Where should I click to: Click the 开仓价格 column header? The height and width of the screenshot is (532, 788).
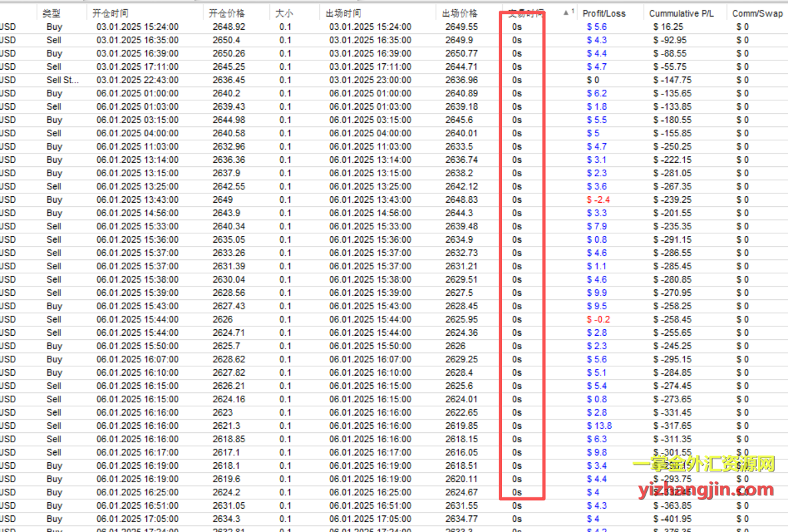pyautogui.click(x=226, y=13)
